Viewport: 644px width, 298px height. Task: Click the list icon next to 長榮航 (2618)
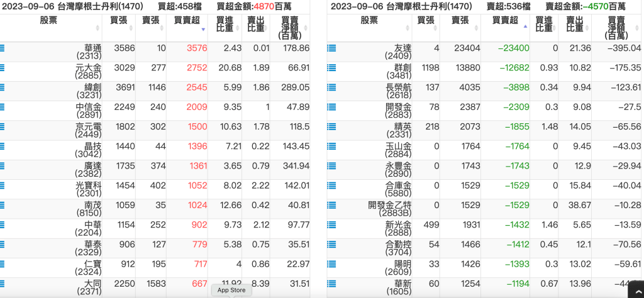[x=331, y=87]
